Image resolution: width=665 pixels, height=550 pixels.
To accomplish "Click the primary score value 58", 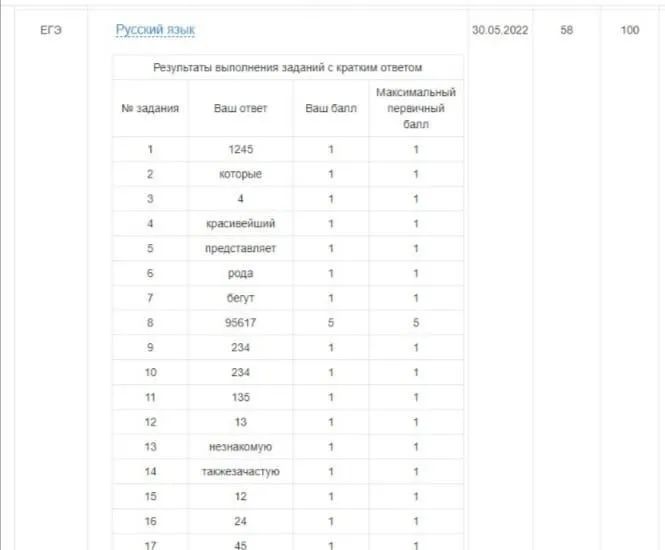I will [x=567, y=30].
